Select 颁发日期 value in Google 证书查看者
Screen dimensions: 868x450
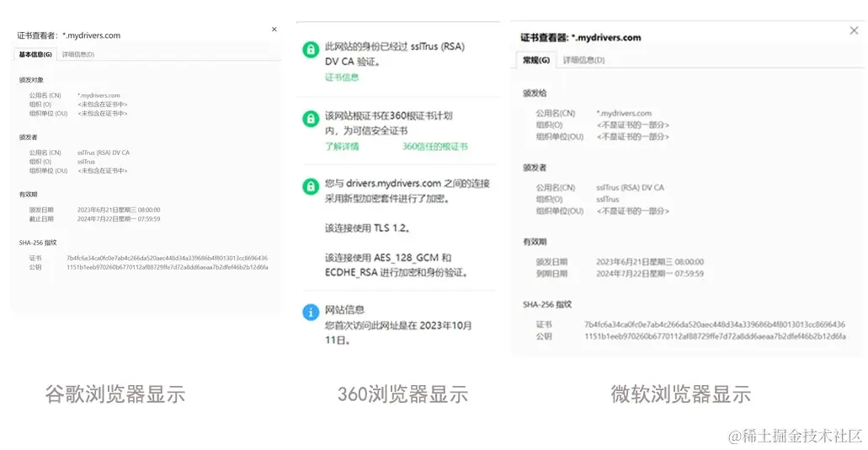pyautogui.click(x=119, y=210)
